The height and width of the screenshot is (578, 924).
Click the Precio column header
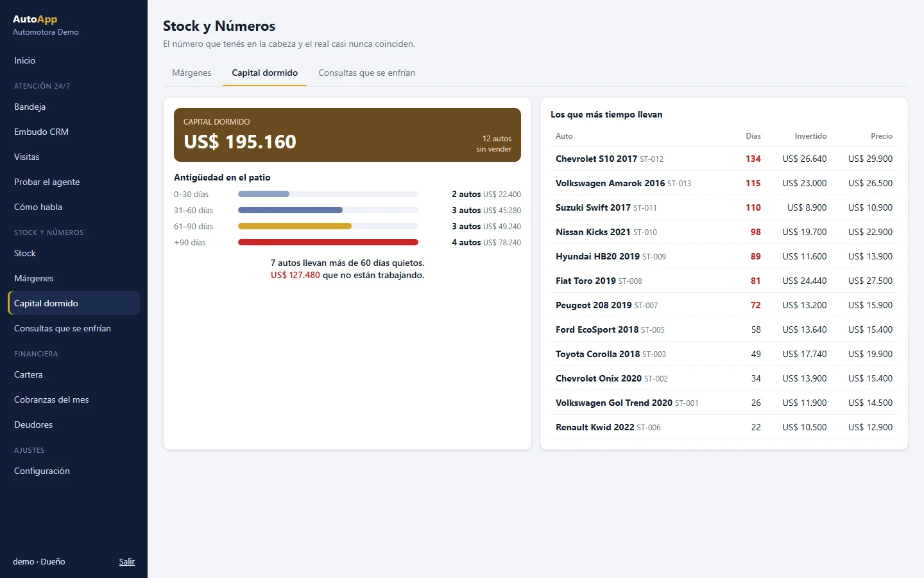[x=882, y=136]
